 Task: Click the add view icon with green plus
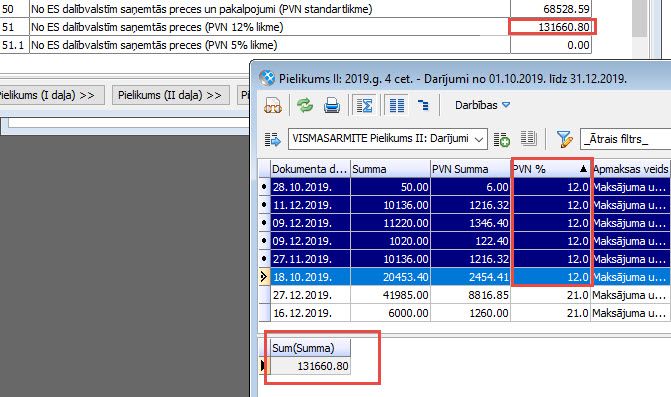coord(502,139)
